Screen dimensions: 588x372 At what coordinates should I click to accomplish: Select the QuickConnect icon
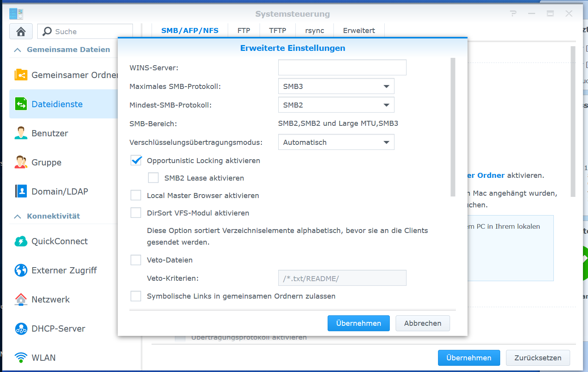21,241
